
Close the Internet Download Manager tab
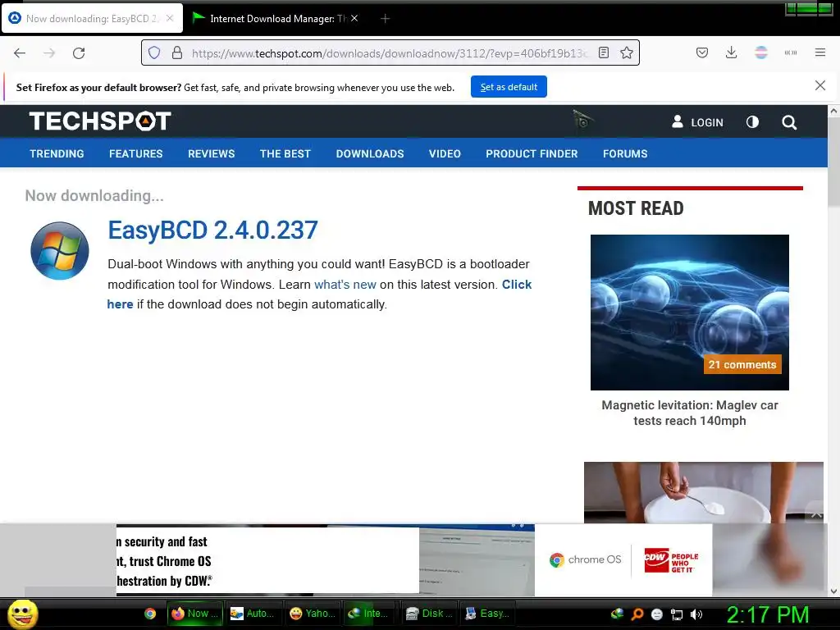point(354,18)
